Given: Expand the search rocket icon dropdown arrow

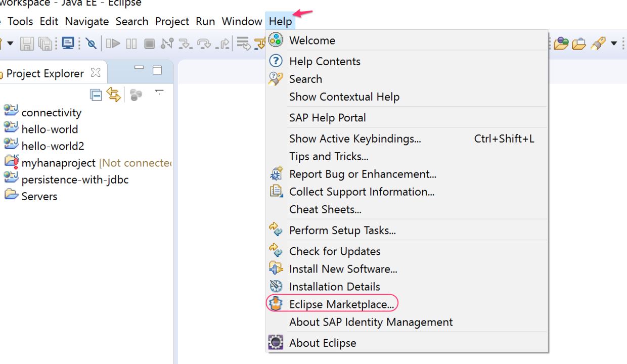Looking at the screenshot, I should (x=614, y=43).
